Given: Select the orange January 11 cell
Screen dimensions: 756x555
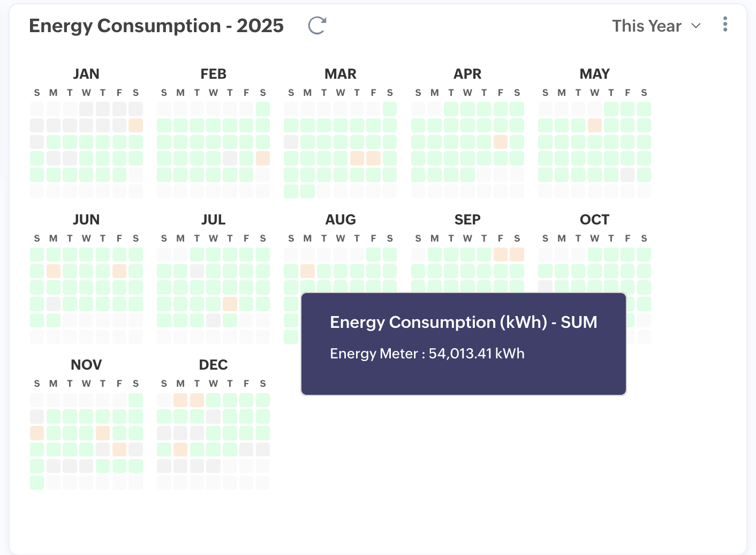Looking at the screenshot, I should 136,125.
